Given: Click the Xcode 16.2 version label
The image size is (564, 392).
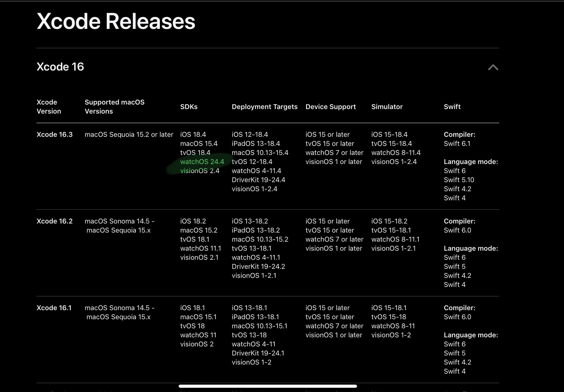Looking at the screenshot, I should [55, 221].
